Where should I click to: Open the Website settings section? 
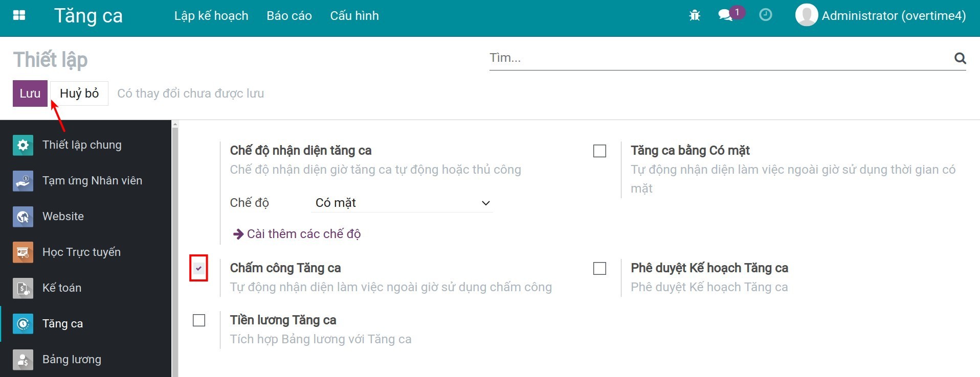click(x=62, y=216)
